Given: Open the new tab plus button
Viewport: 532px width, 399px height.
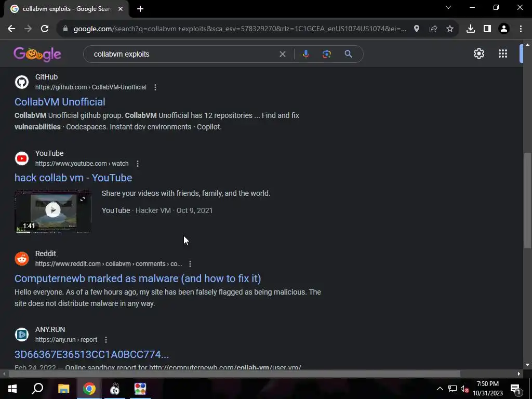Looking at the screenshot, I should (x=140, y=9).
